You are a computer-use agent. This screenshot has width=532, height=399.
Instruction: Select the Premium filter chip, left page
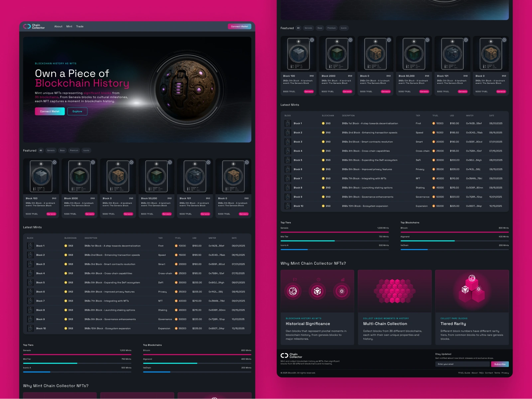(x=74, y=151)
